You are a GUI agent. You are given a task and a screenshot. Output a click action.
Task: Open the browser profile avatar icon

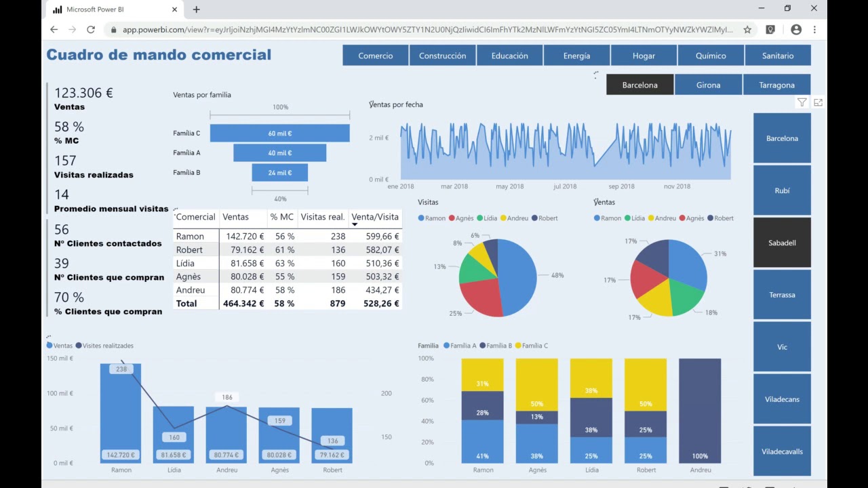[796, 30]
